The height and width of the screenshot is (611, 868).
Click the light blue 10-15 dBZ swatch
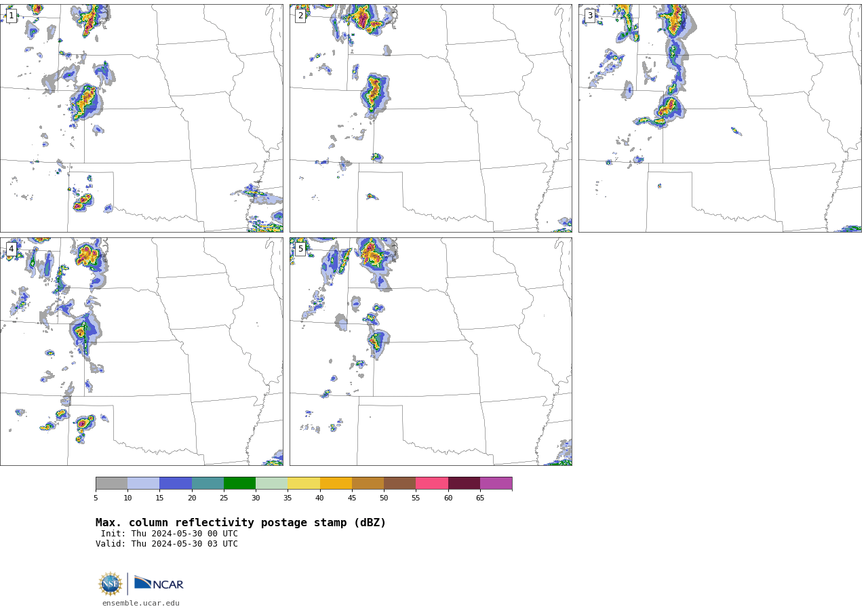tap(144, 484)
